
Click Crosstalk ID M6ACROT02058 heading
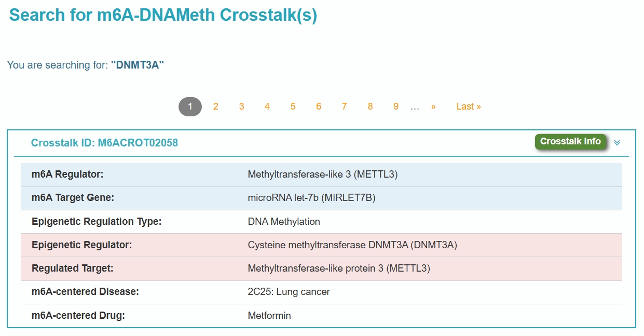(x=104, y=143)
